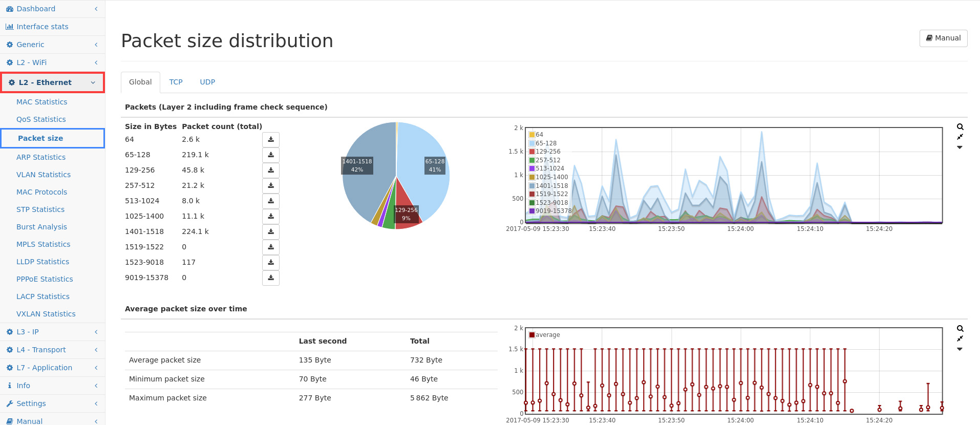Switch to the UDP tab

pos(207,82)
